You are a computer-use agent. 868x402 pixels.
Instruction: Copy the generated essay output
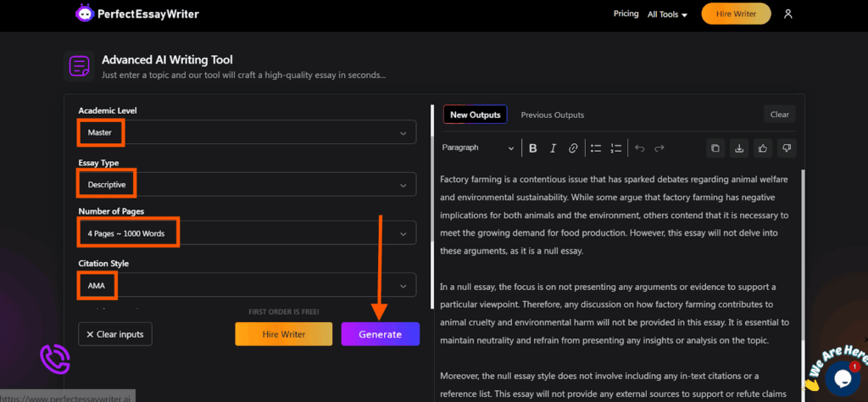coord(715,148)
